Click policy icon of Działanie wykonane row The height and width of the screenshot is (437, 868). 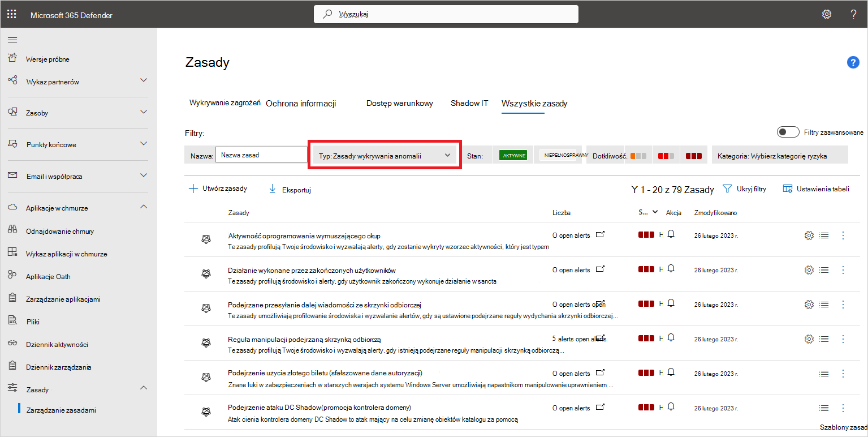pyautogui.click(x=206, y=274)
